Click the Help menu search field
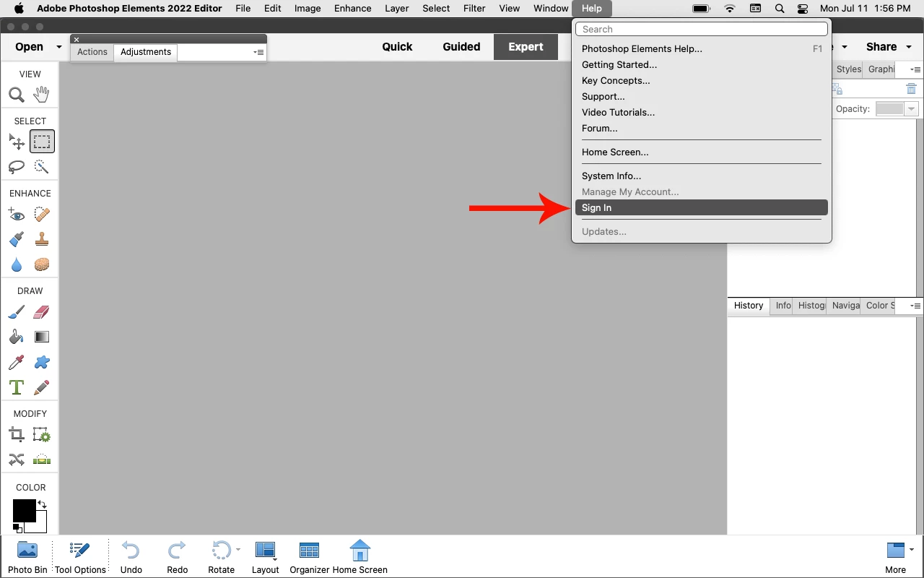The width and height of the screenshot is (924, 578). [x=702, y=30]
